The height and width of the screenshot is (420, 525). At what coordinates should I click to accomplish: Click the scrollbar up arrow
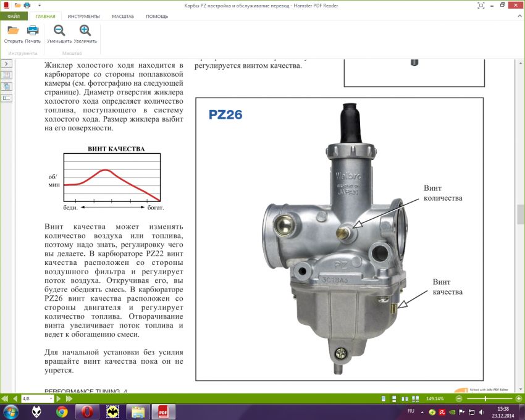tap(520, 63)
